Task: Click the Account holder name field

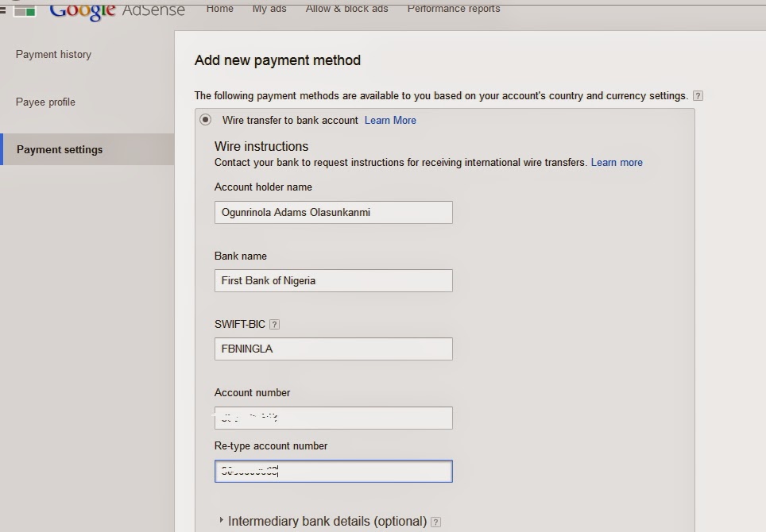Action: [334, 212]
